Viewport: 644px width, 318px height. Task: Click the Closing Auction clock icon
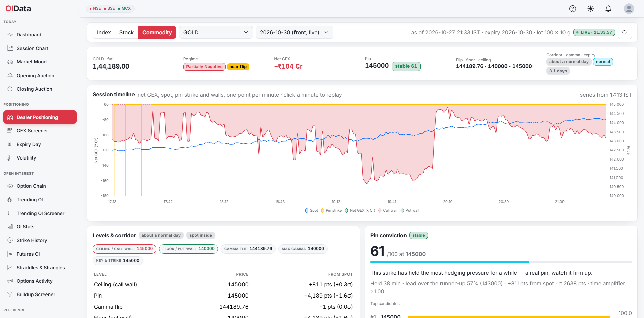click(x=10, y=89)
